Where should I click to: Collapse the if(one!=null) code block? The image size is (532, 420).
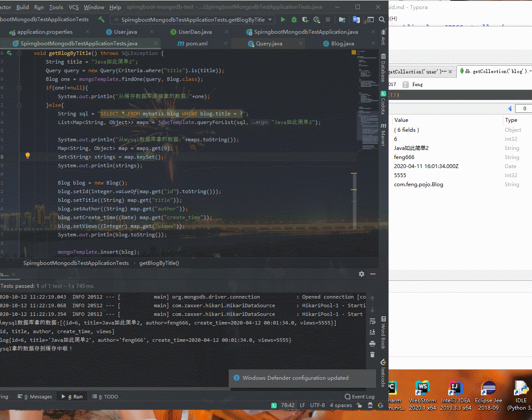(19, 88)
